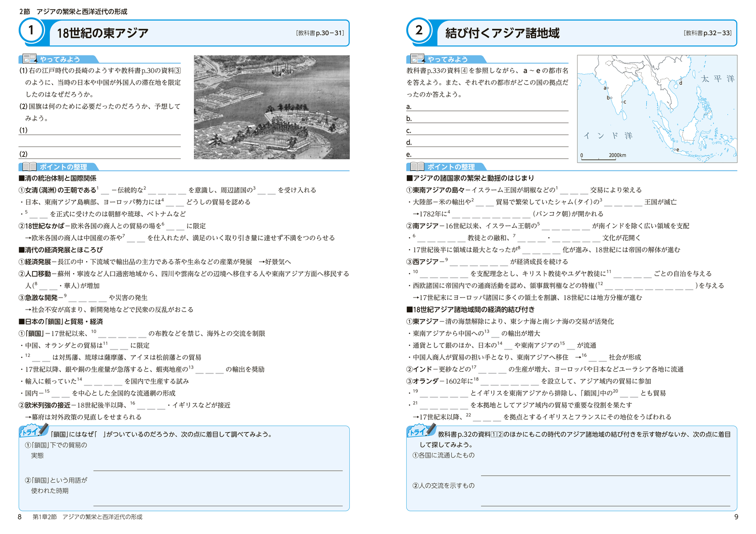Click the やってみよう icon above the city question
The width and height of the screenshot is (756, 534).
pos(417,59)
